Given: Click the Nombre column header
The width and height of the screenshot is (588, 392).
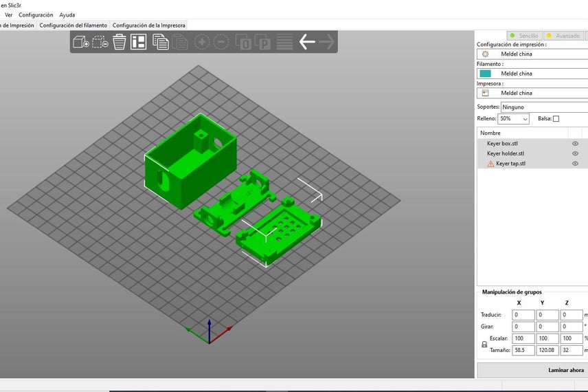Looking at the screenshot, I should [523, 133].
